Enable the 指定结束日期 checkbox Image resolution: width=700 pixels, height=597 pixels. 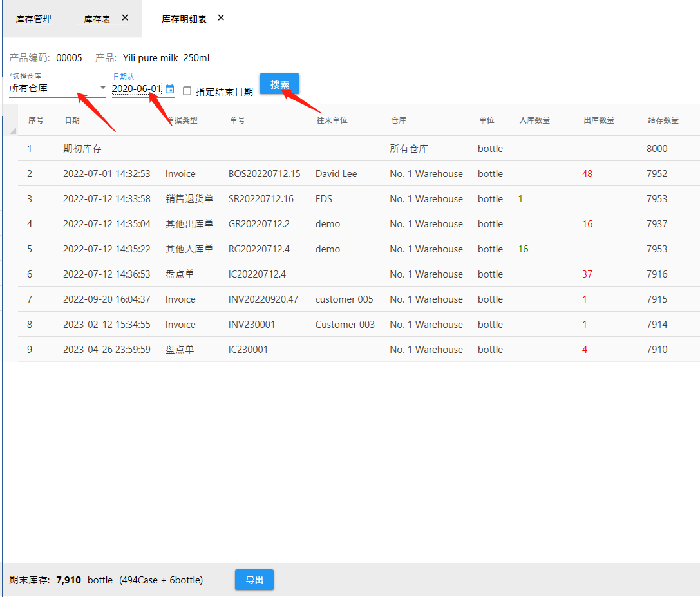(187, 91)
